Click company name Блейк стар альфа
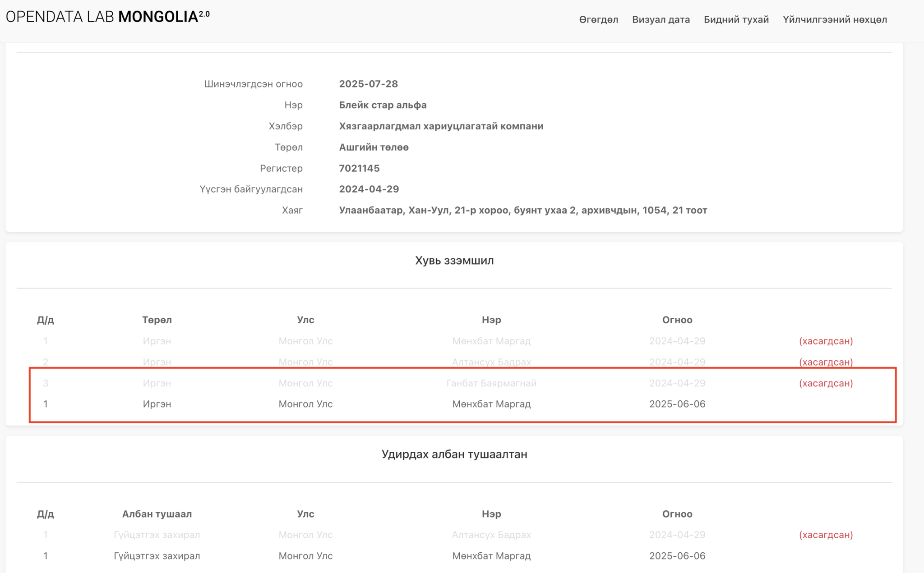The height and width of the screenshot is (573, 924). point(383,105)
